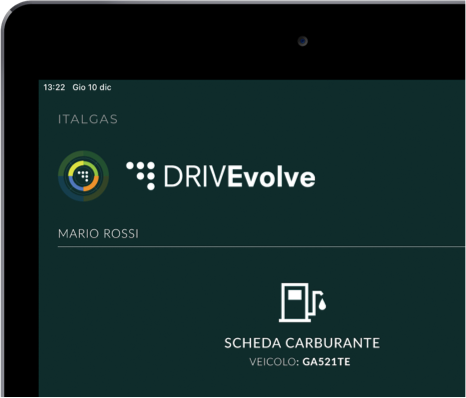The width and height of the screenshot is (466, 398).
Task: Tap the date Gio 10 dic
Action: pos(92,87)
